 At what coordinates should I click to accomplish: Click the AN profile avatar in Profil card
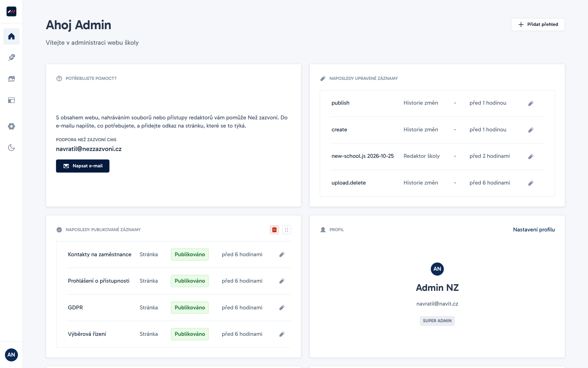pyautogui.click(x=437, y=269)
